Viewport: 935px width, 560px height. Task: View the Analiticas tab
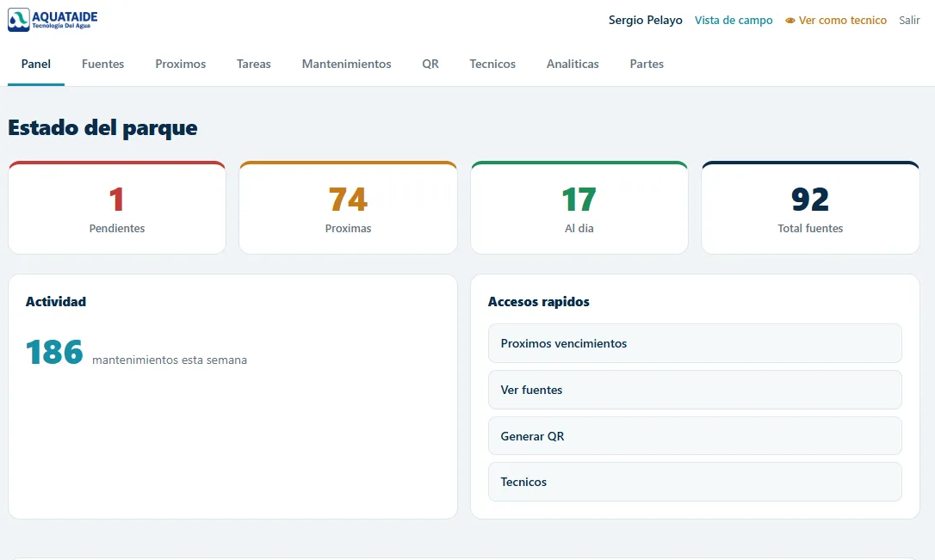point(573,64)
